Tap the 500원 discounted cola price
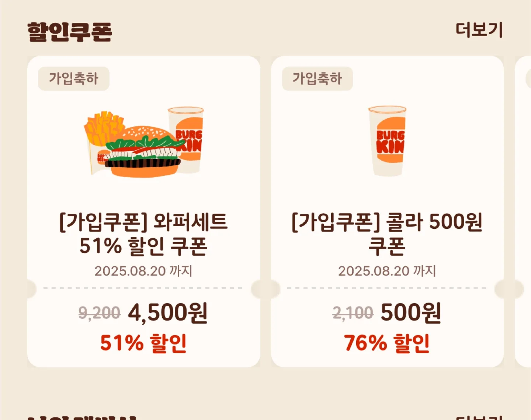This screenshot has width=531, height=420. (x=411, y=313)
